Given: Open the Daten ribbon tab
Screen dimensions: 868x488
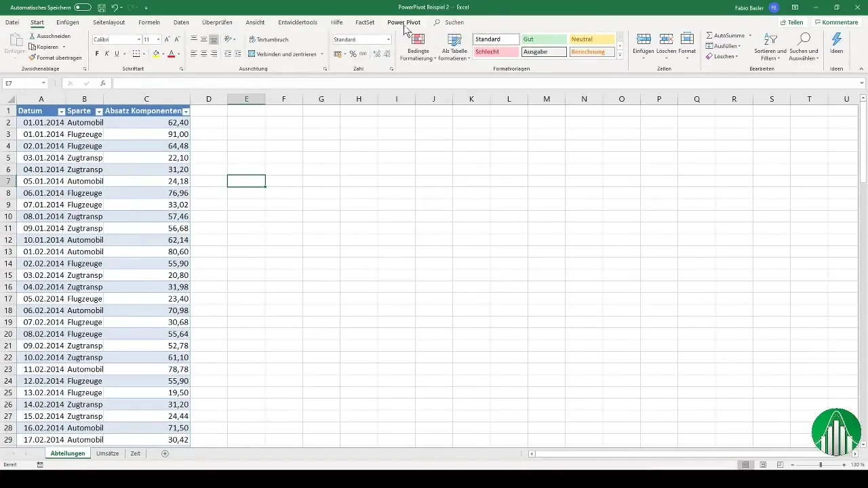Looking at the screenshot, I should (181, 22).
